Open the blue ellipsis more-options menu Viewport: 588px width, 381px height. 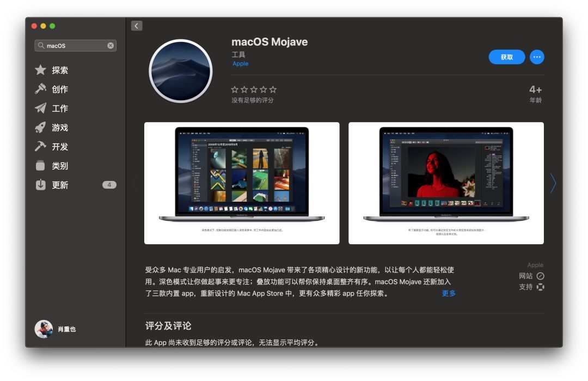(x=537, y=57)
